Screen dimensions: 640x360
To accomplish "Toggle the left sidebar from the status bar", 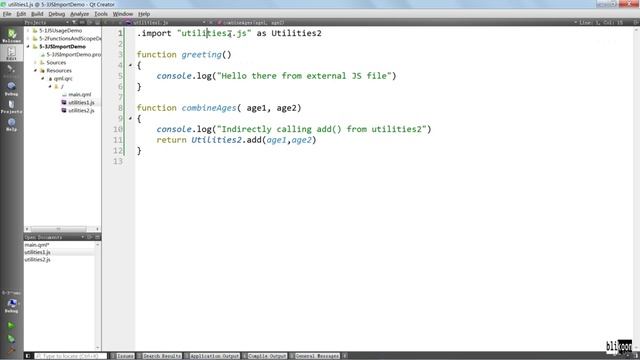I will 28,356.
